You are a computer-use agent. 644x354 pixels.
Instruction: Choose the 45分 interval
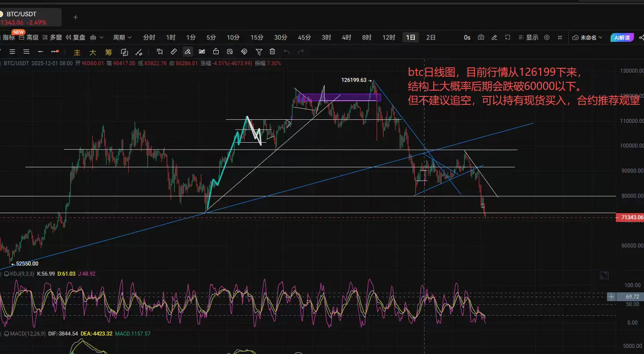point(304,37)
